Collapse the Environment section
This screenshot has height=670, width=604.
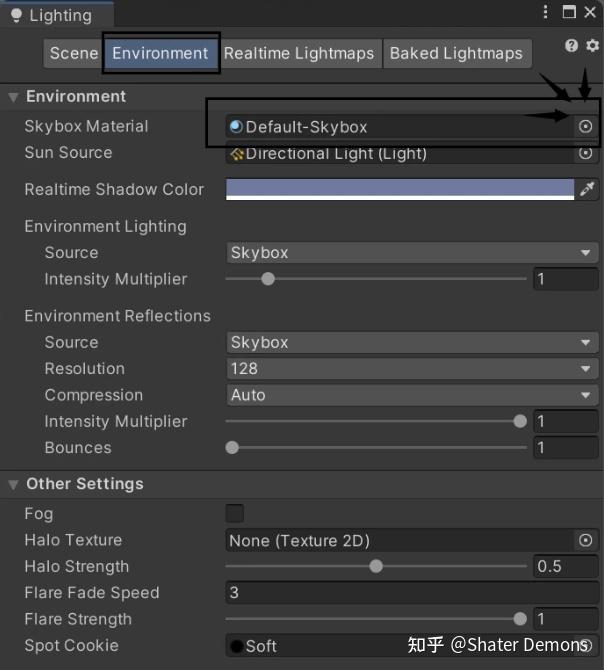[13, 97]
